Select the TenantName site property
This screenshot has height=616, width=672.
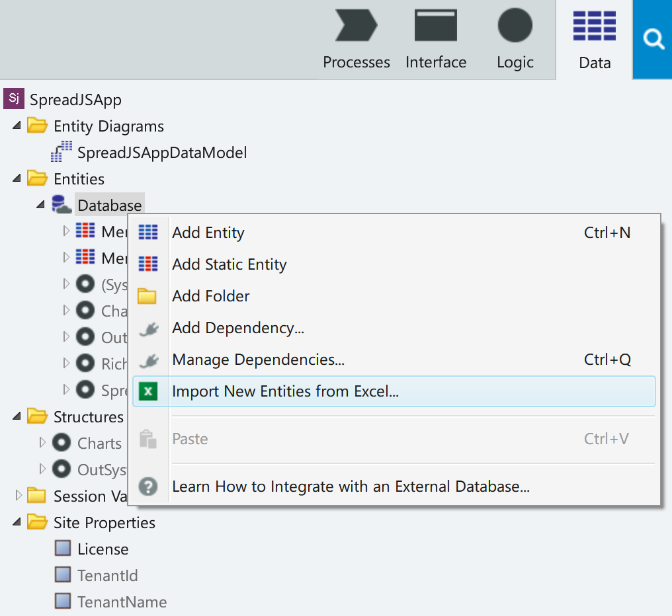(122, 602)
